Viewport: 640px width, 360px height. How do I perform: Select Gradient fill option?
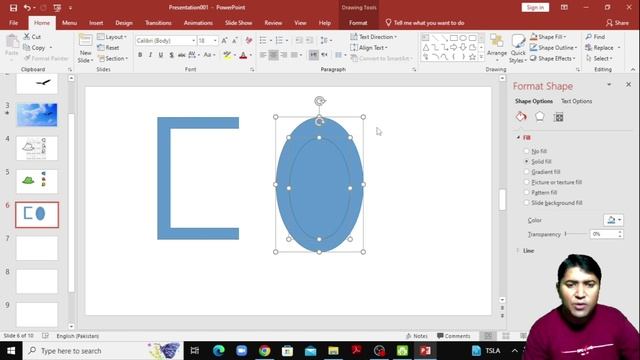pyautogui.click(x=542, y=172)
